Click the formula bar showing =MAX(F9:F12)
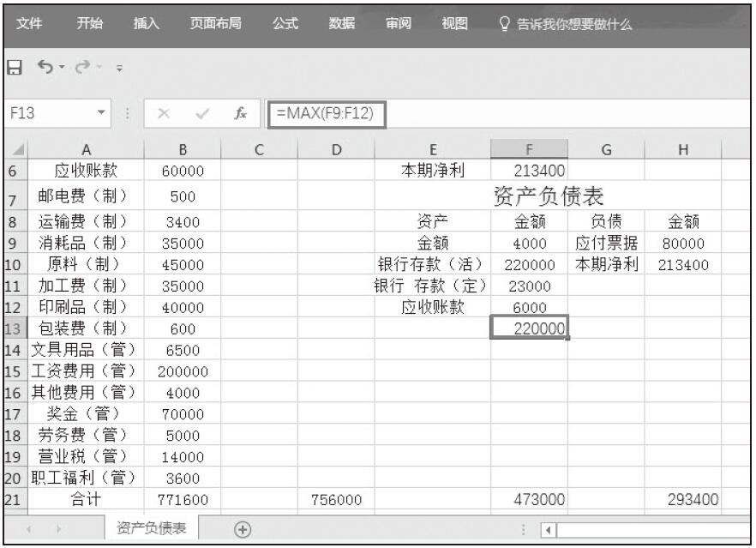 click(326, 113)
